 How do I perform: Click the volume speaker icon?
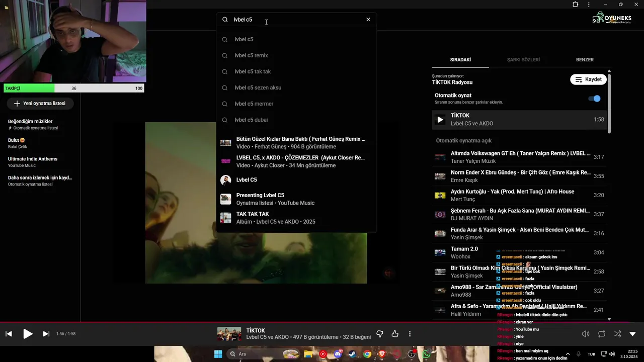[x=586, y=334]
